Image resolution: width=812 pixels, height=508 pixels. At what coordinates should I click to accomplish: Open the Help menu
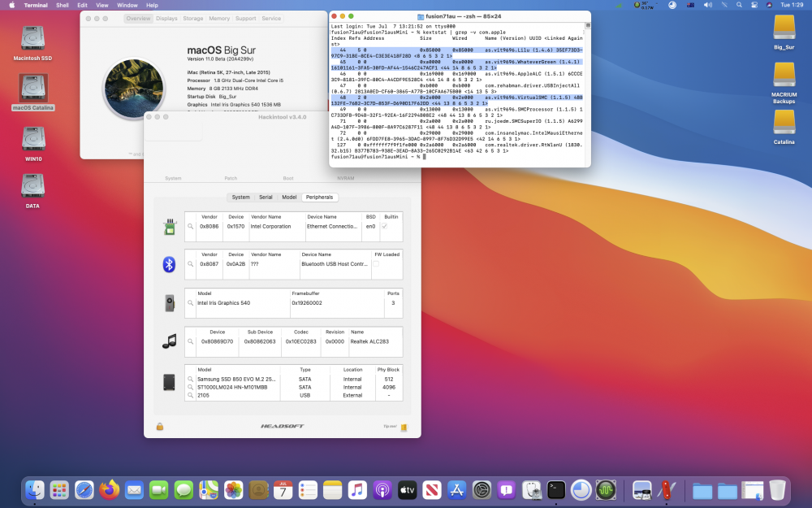(152, 5)
